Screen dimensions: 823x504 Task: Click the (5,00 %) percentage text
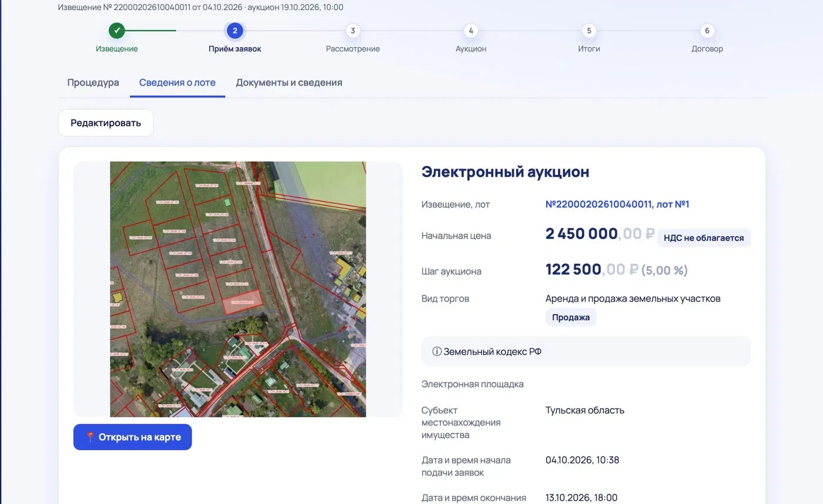pyautogui.click(x=664, y=270)
